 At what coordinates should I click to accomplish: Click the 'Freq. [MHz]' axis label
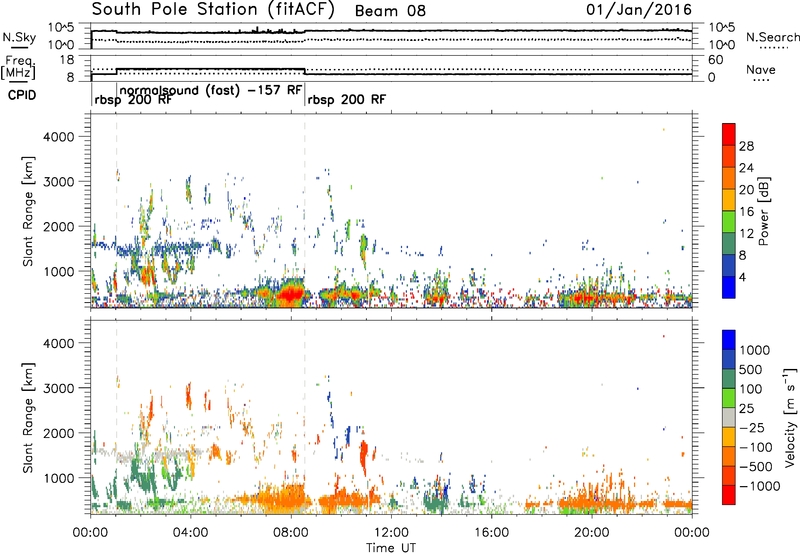point(18,68)
